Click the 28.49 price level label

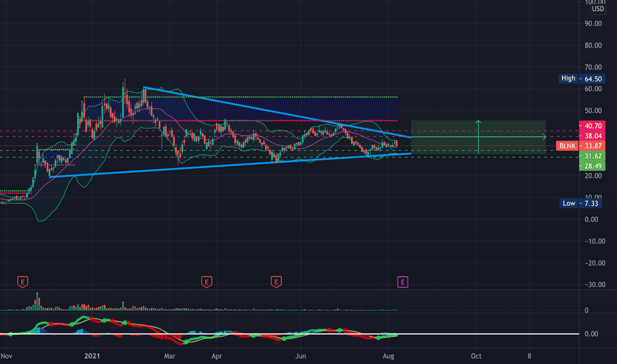pyautogui.click(x=593, y=166)
